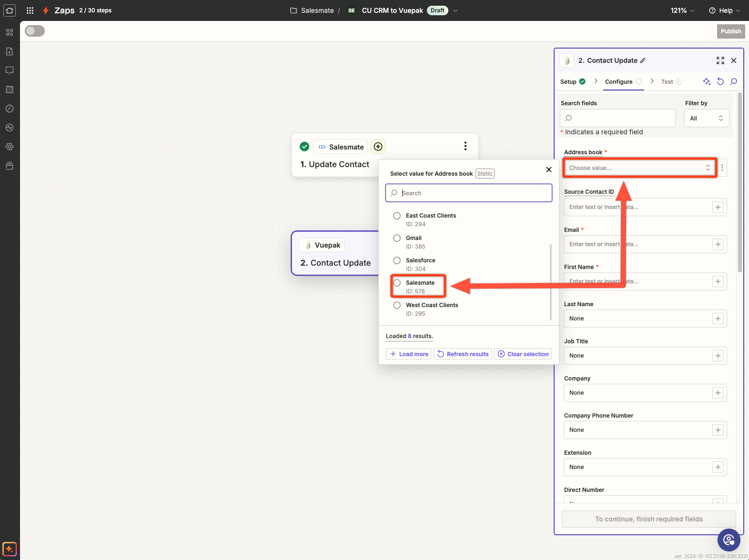Switch to the Test tab
This screenshot has height=560, width=749.
672,81
